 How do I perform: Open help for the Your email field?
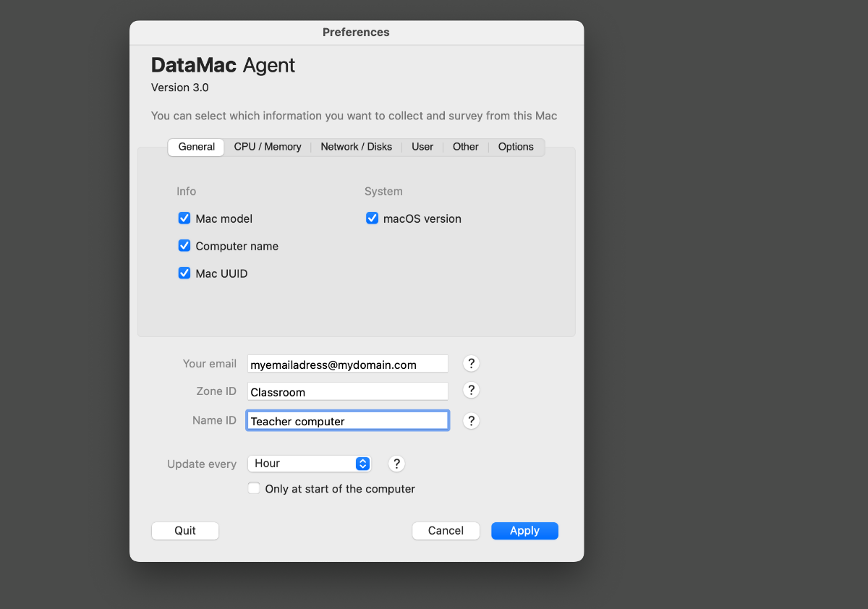pos(471,364)
